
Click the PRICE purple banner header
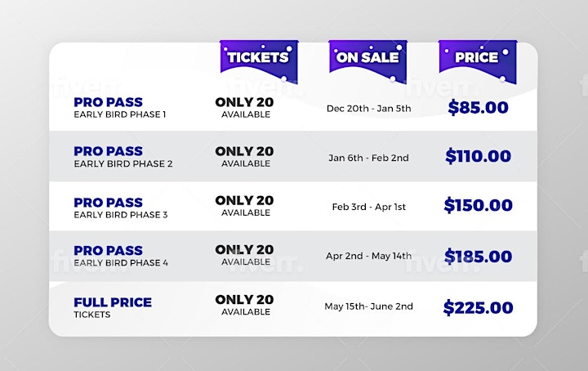(478, 60)
